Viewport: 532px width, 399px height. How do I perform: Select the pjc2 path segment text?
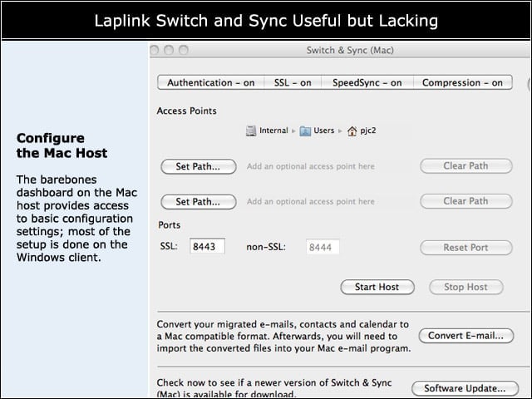368,131
